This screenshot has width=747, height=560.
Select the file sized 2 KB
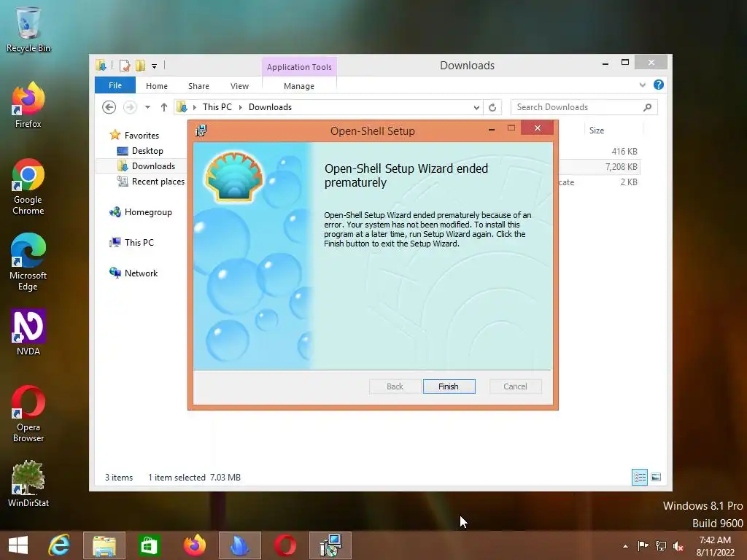tap(628, 182)
